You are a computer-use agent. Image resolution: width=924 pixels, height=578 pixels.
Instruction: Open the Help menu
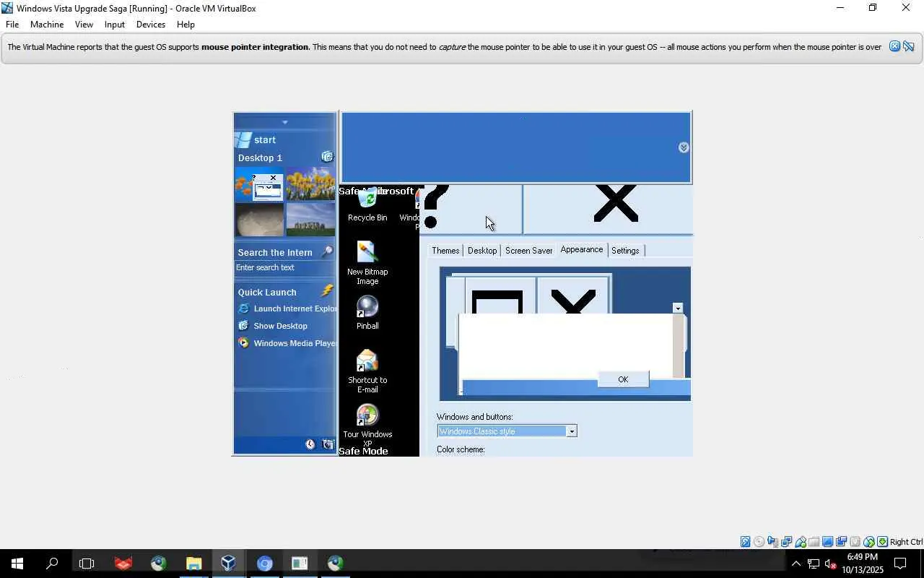click(186, 24)
